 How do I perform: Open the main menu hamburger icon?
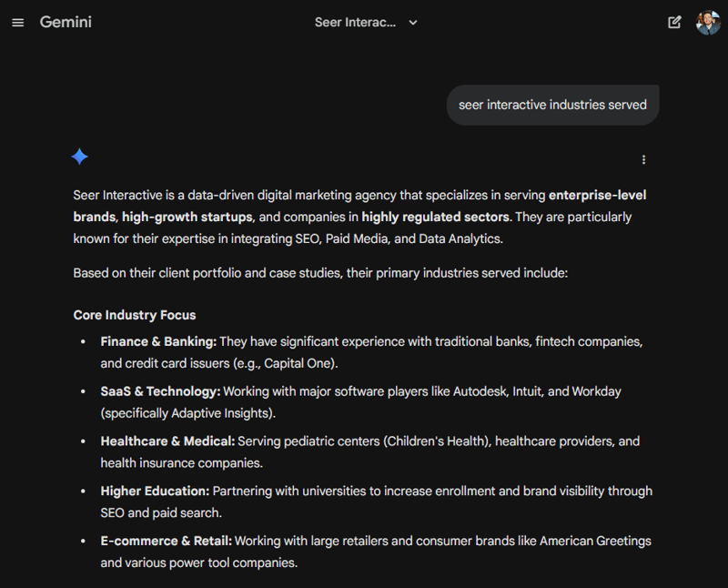(x=18, y=23)
